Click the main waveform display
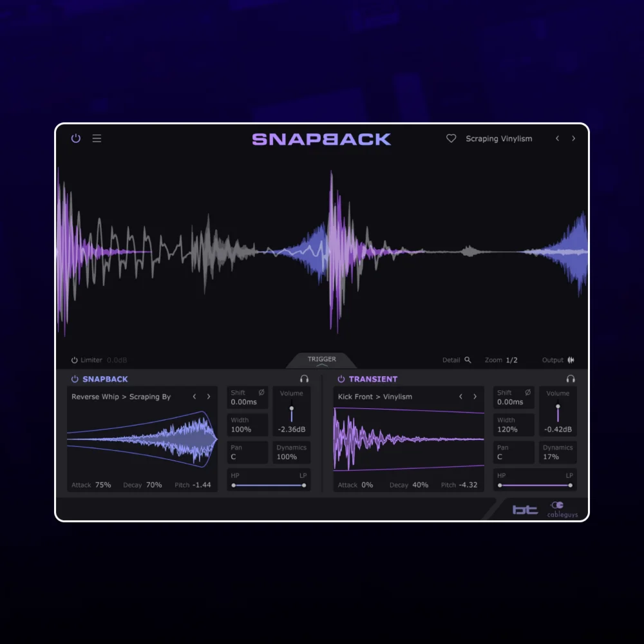This screenshot has height=644, width=644. (x=322, y=251)
